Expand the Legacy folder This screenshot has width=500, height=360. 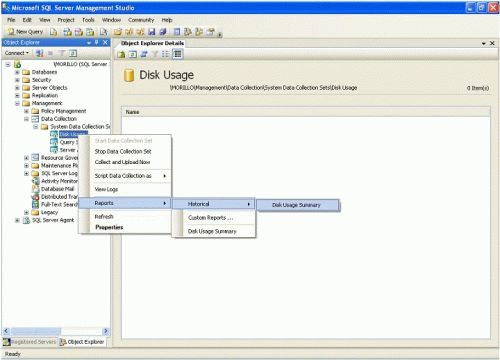tap(26, 212)
